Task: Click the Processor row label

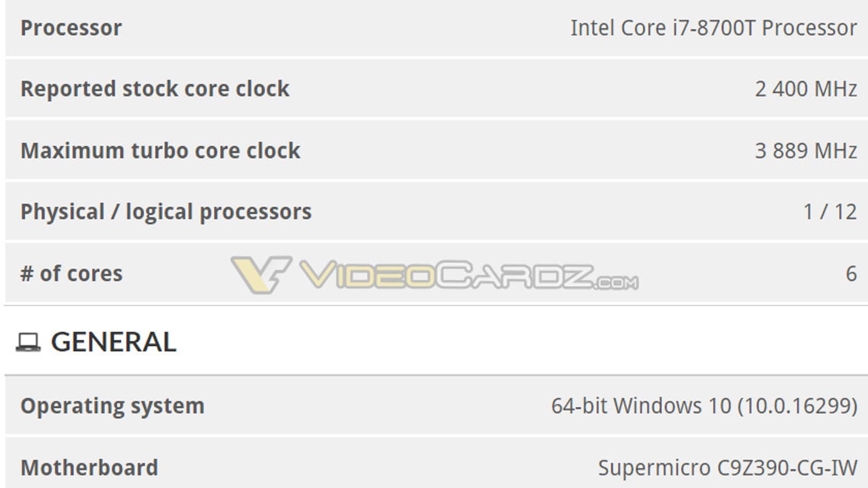Action: click(71, 28)
